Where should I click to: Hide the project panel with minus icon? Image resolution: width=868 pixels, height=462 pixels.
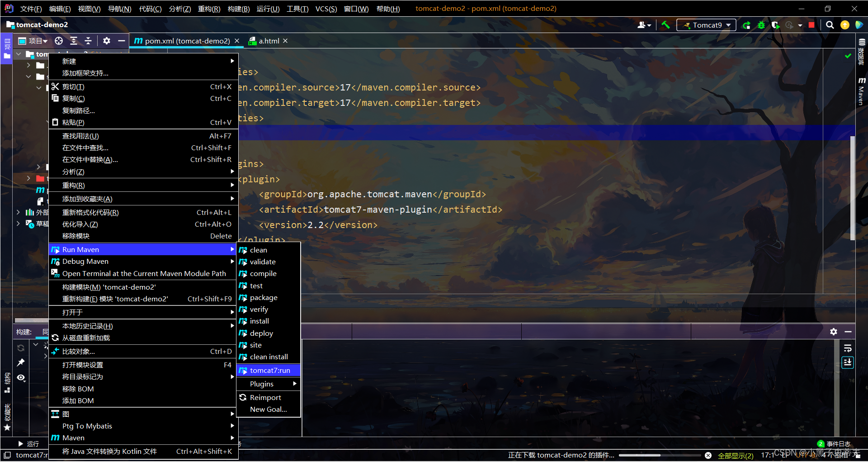click(x=121, y=41)
